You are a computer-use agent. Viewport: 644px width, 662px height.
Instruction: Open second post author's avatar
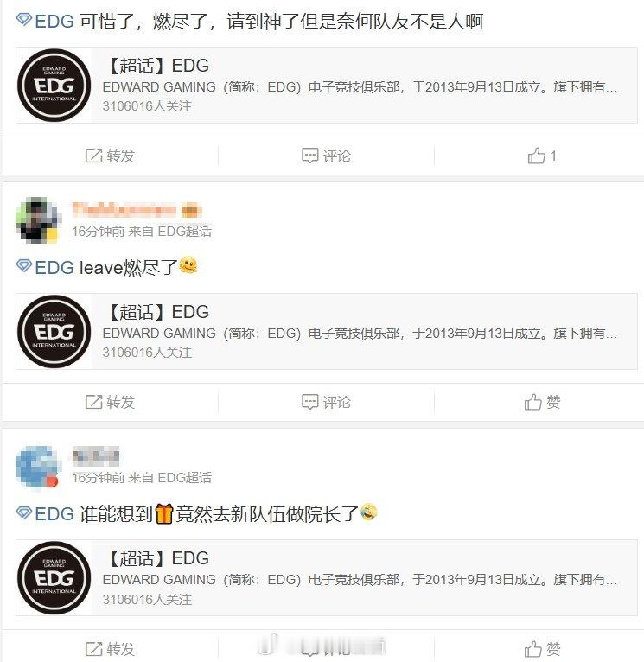pyautogui.click(x=37, y=220)
